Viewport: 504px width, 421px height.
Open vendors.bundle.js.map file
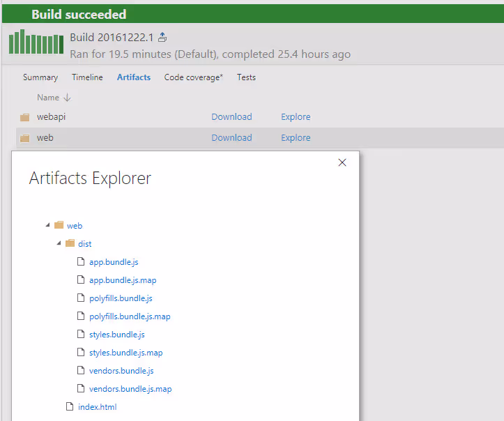click(x=130, y=389)
